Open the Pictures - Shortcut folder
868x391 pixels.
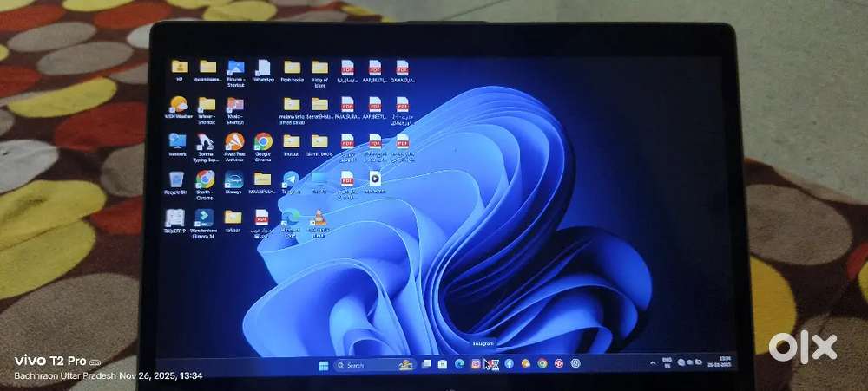point(235,68)
